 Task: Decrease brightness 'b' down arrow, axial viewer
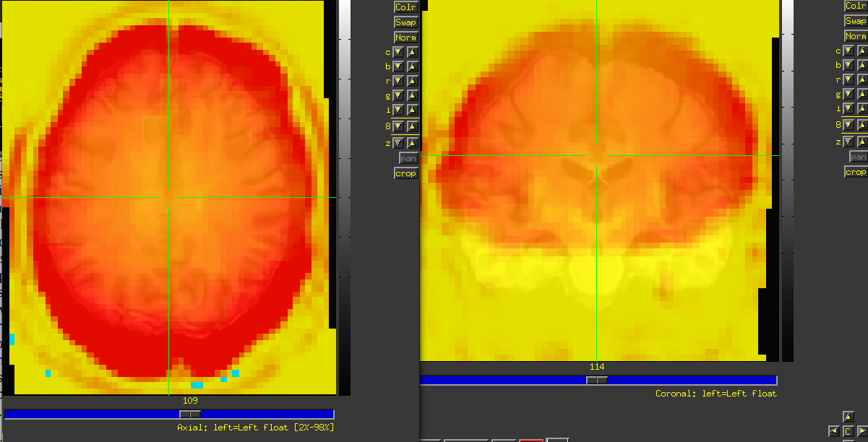(398, 66)
